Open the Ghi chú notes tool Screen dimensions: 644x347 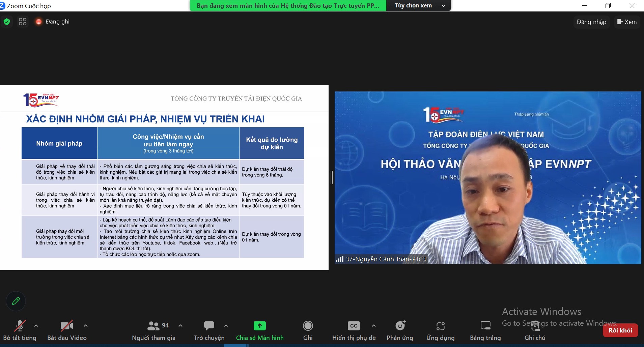(535, 331)
